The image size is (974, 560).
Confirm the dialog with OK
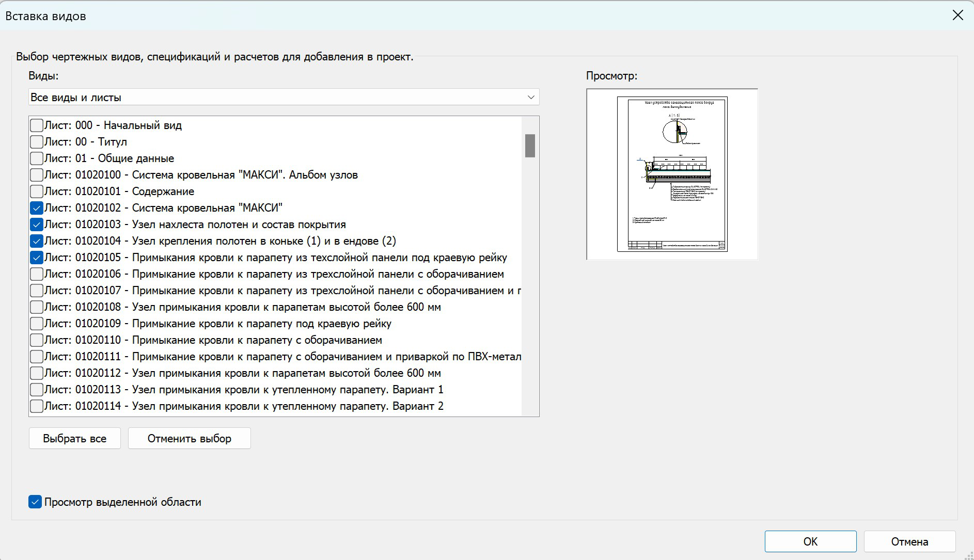click(810, 541)
